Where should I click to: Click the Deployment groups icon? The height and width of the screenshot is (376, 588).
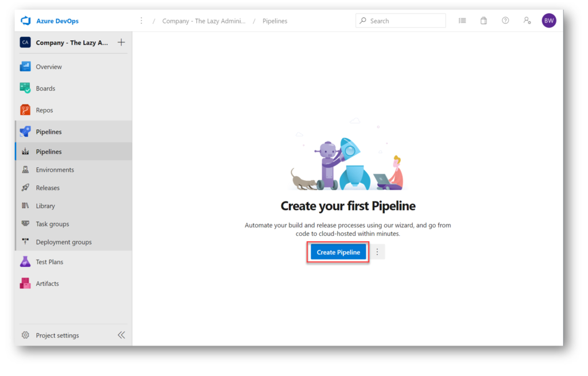(x=25, y=242)
